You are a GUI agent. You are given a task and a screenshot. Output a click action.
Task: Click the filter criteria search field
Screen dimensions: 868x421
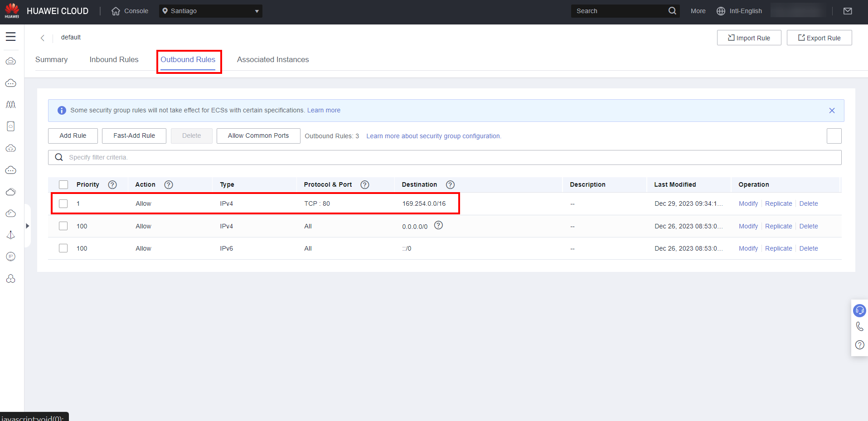[x=444, y=157]
